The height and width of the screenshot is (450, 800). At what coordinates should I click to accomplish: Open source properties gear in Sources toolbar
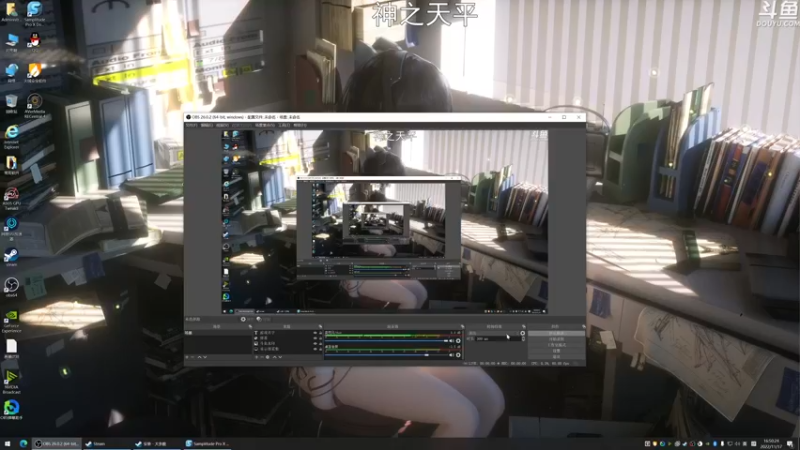coord(267,357)
